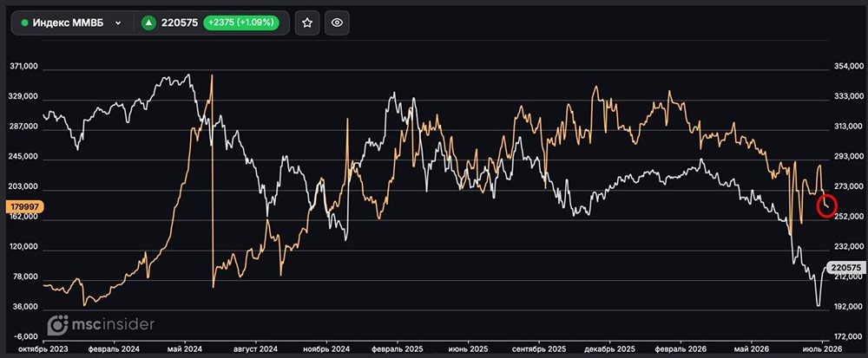Click the июль 2026 date label
The height and width of the screenshot is (358, 868).
pyautogui.click(x=822, y=349)
